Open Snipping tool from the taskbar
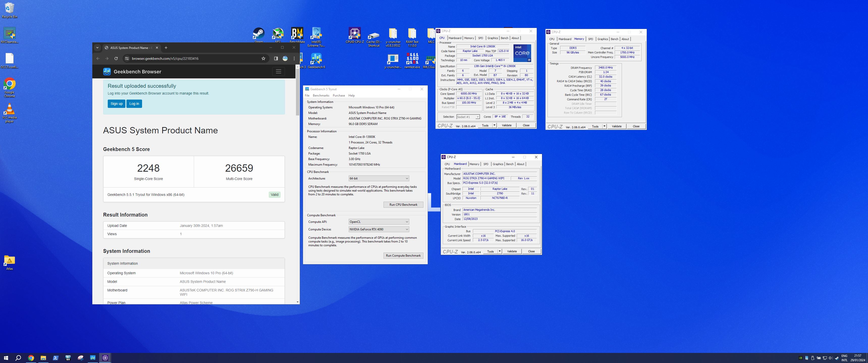Image resolution: width=868 pixels, height=363 pixels. tap(80, 358)
